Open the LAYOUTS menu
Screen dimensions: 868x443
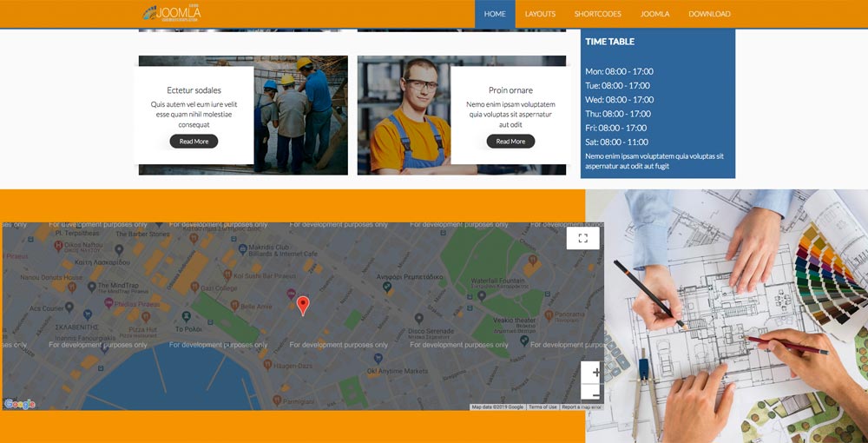pyautogui.click(x=540, y=14)
